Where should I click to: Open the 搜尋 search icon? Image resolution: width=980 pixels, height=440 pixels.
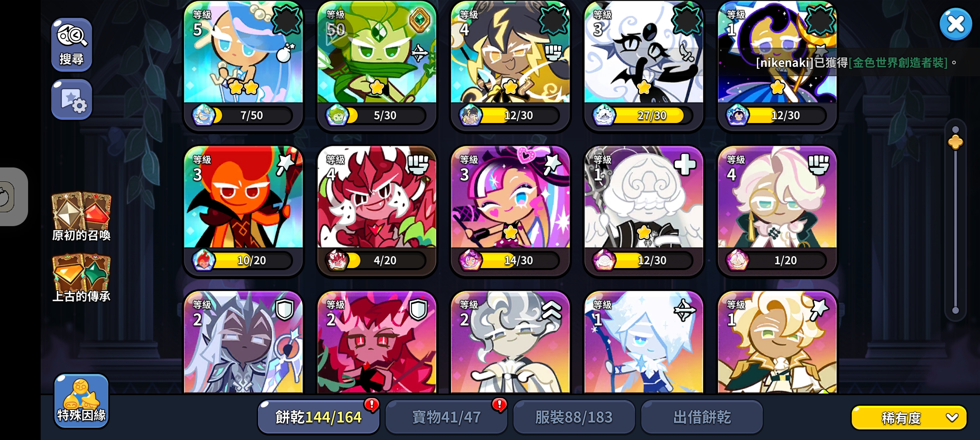click(72, 44)
